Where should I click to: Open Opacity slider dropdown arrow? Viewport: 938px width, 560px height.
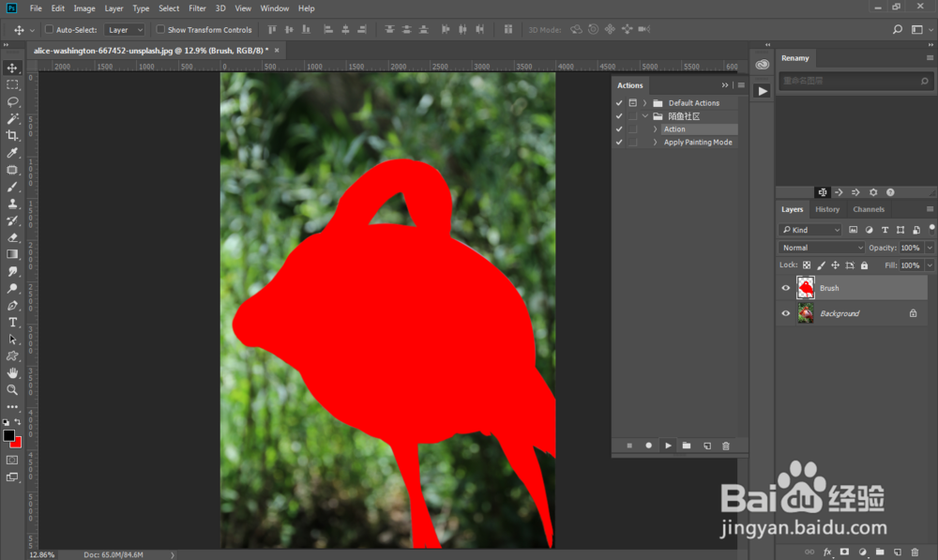[930, 248]
